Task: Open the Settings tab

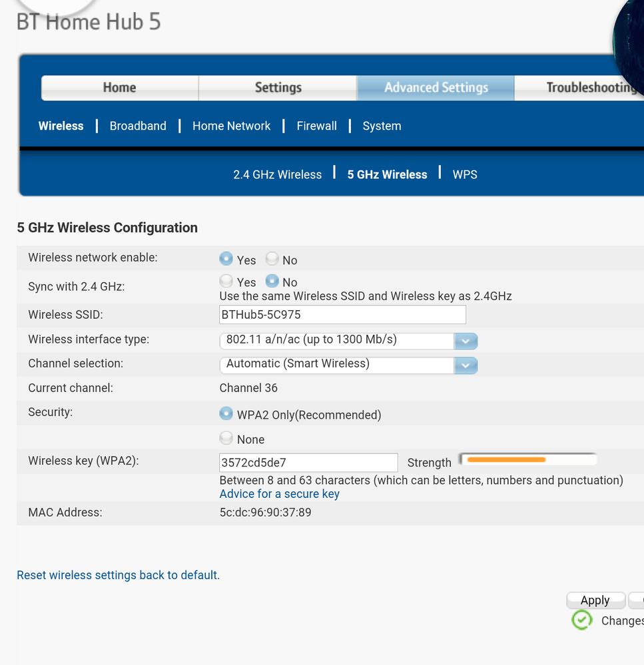Action: [x=278, y=88]
